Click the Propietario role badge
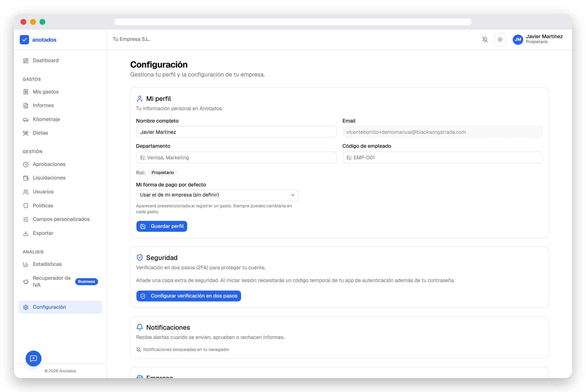 (163, 173)
